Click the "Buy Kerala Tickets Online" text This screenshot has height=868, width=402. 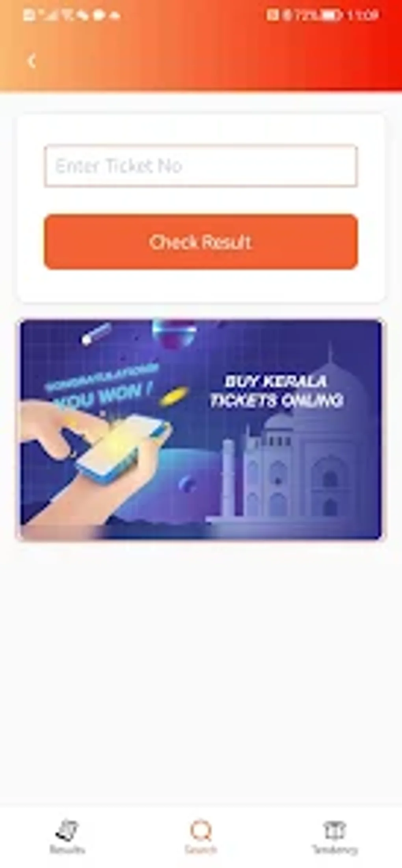[x=277, y=391]
